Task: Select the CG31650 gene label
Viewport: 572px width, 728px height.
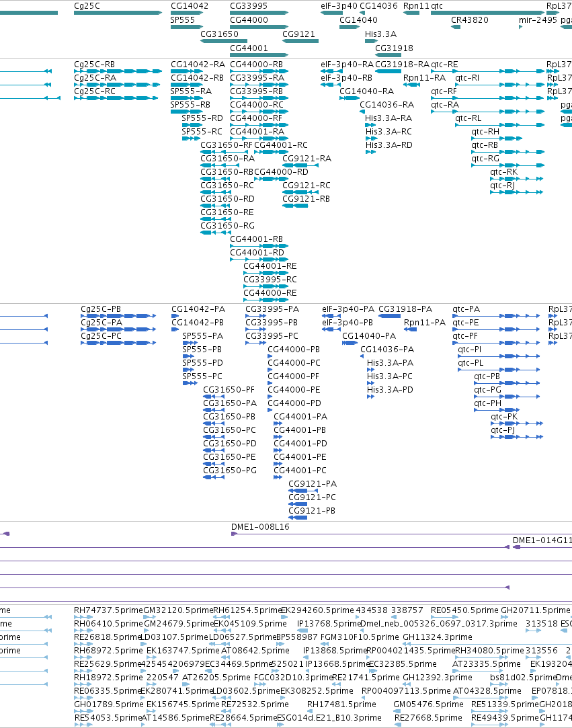Action: [x=219, y=34]
